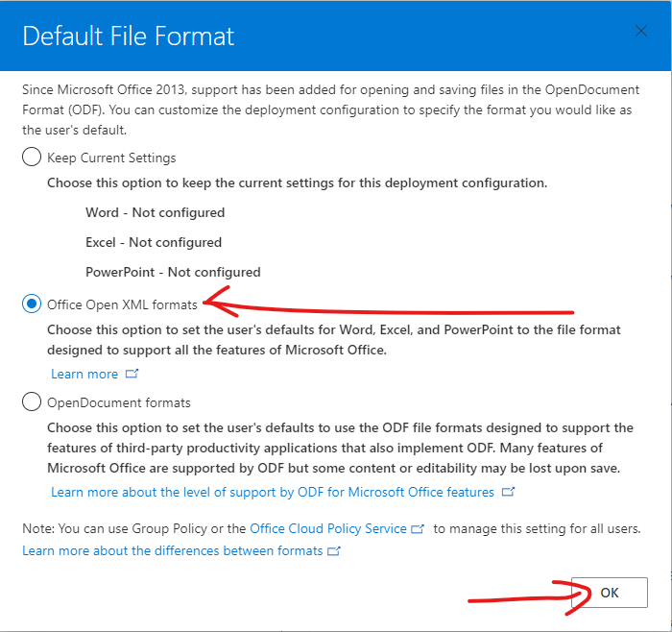Open the Learn more link under Office Open XML
This screenshot has width=672, height=632.
click(x=84, y=374)
